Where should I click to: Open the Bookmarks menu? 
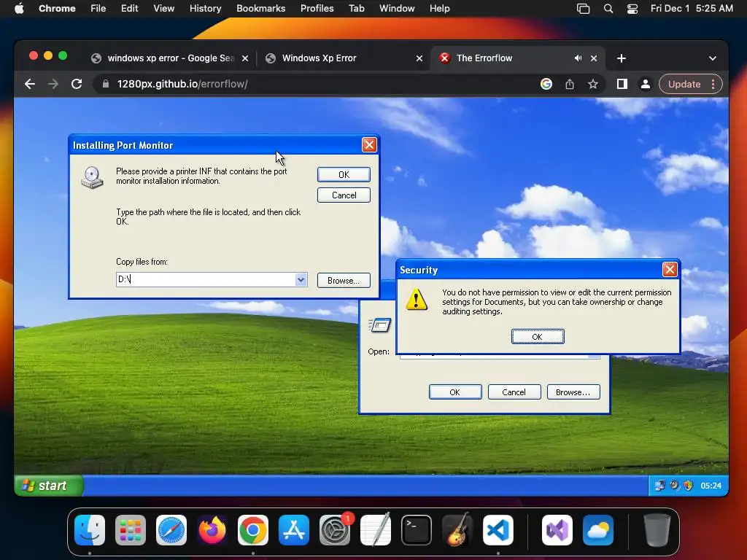point(261,8)
